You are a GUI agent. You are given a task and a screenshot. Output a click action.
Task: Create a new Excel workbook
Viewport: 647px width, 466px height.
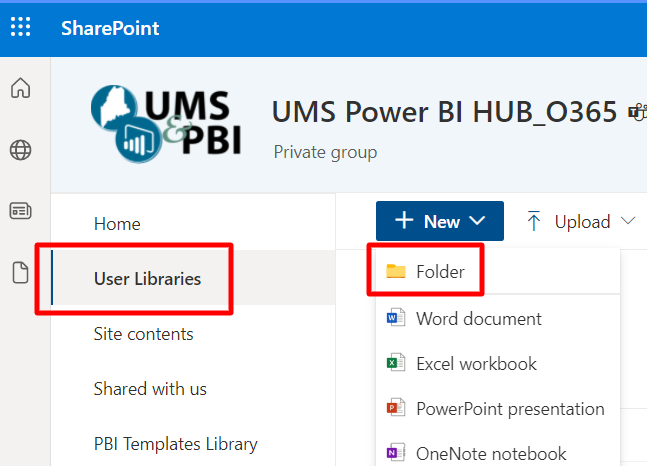tap(498, 364)
